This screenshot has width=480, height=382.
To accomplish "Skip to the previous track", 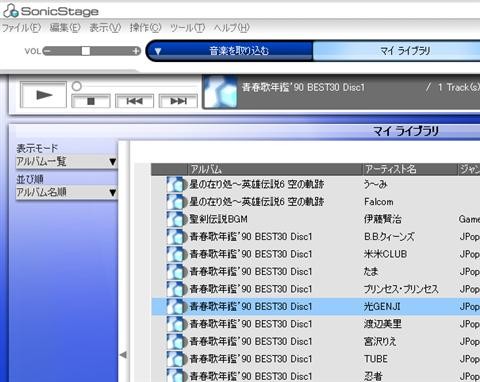I will [134, 101].
